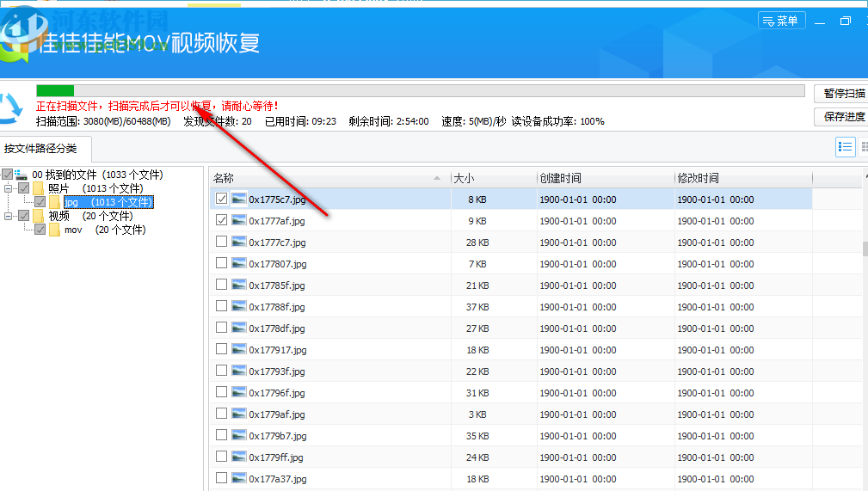Click image icon of 0x1777af.jpg

tap(238, 220)
